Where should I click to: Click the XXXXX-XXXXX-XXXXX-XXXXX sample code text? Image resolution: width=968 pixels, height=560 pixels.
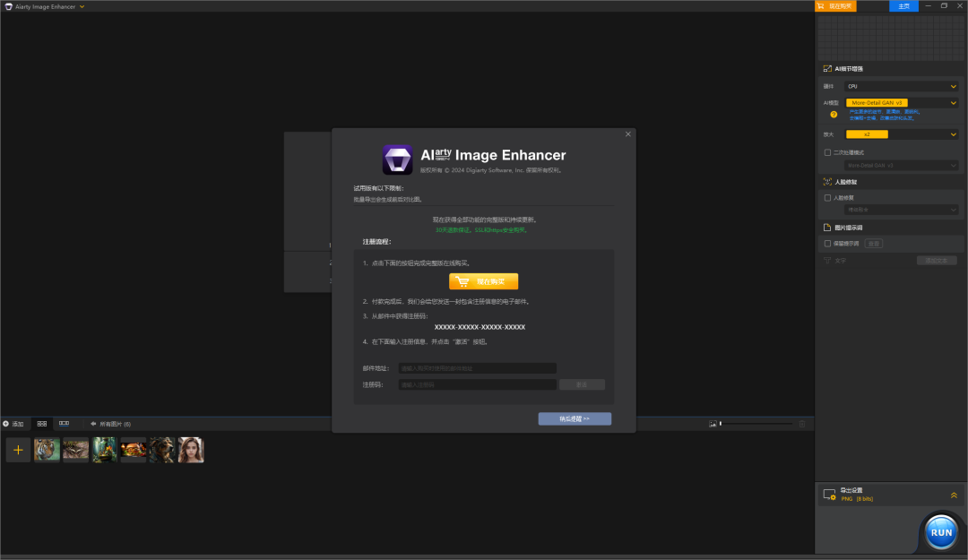point(480,327)
